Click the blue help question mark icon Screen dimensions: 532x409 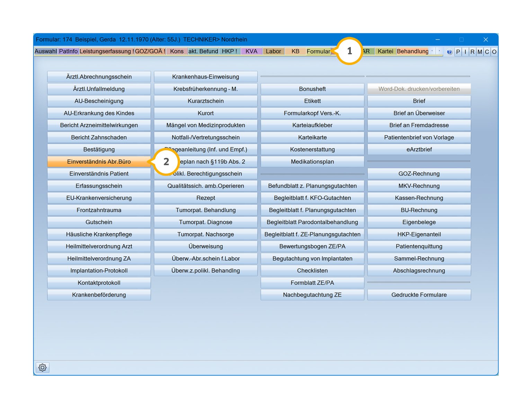pos(449,52)
